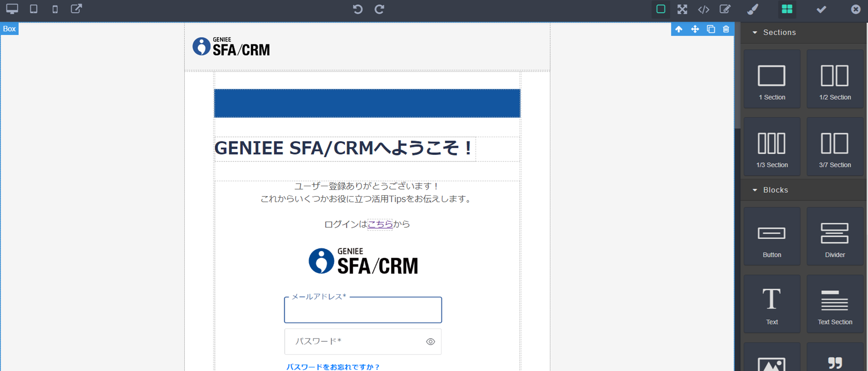Screen dimensions: 868x371
Task: Select the 1 Section block
Action: (x=772, y=79)
